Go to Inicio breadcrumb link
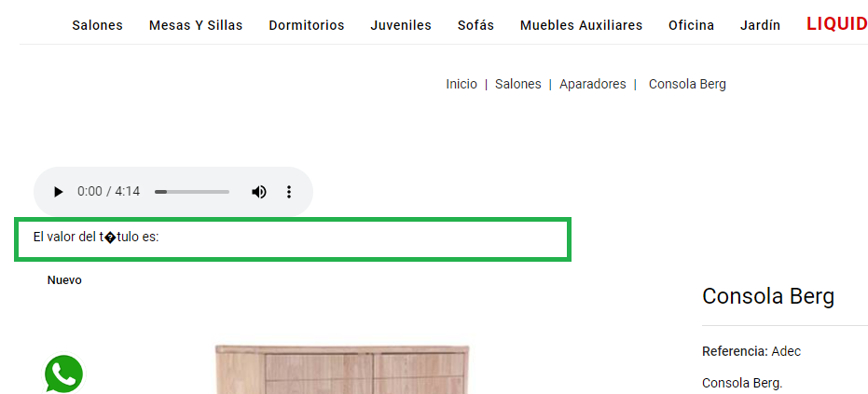The width and height of the screenshot is (868, 394). (x=462, y=84)
